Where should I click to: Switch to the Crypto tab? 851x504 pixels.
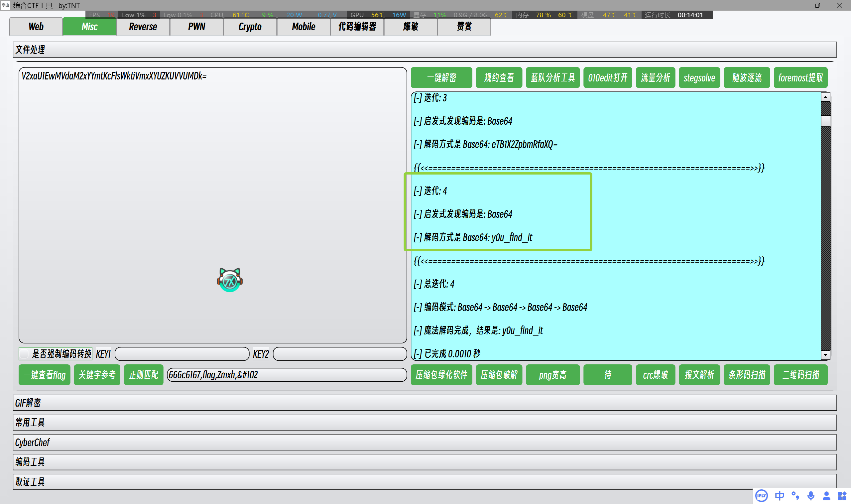click(250, 27)
